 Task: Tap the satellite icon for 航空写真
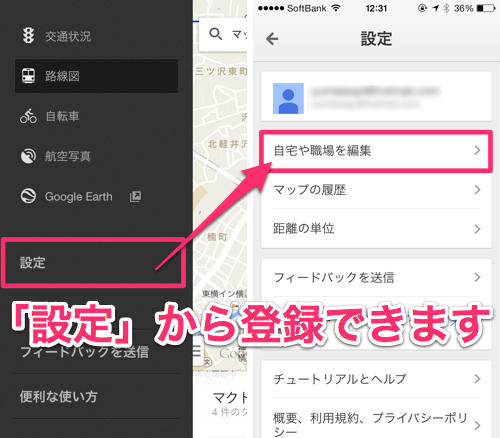tap(28, 156)
